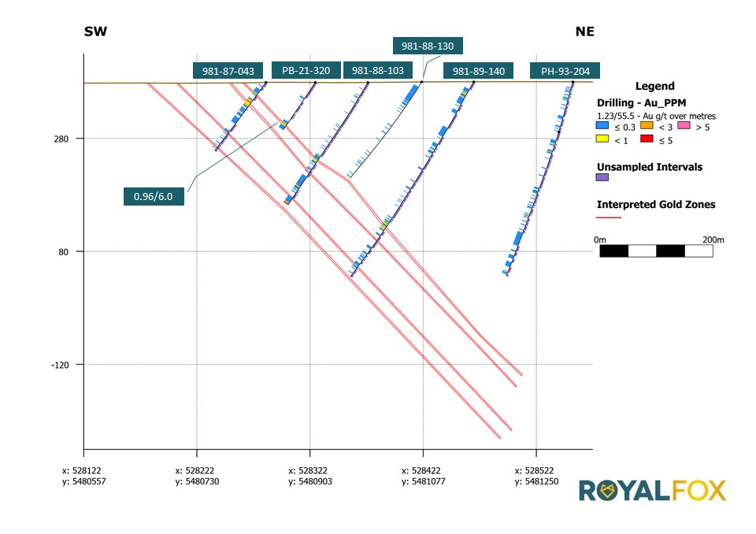Viewport: 756px width, 534px height.
Task: Click the NE section direction label
Action: click(x=584, y=32)
